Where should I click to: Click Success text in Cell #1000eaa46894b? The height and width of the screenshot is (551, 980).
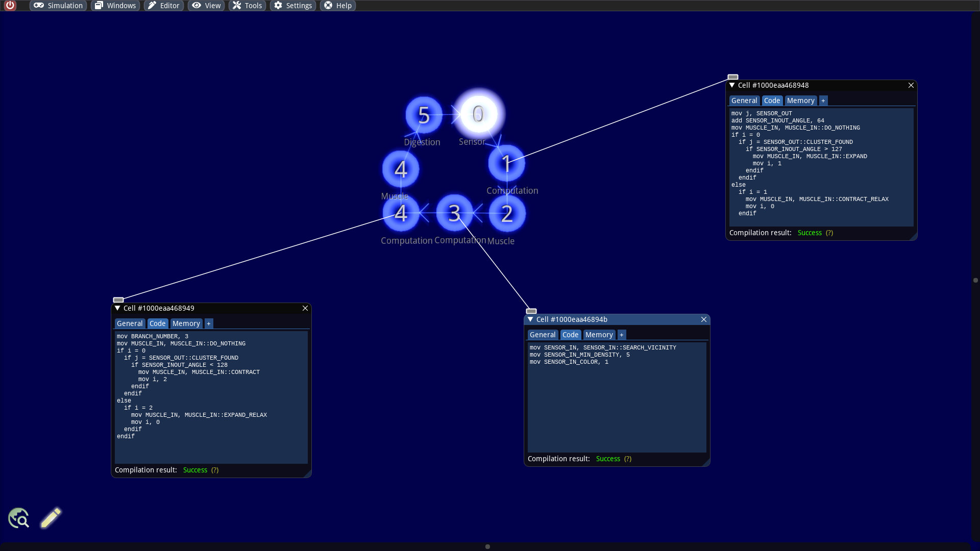pos(608,459)
